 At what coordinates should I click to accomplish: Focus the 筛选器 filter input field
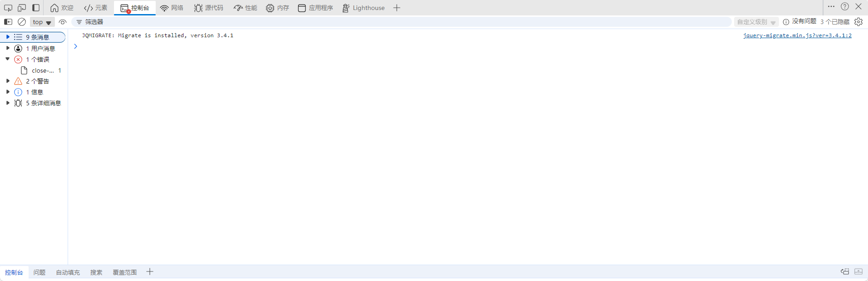(401, 22)
